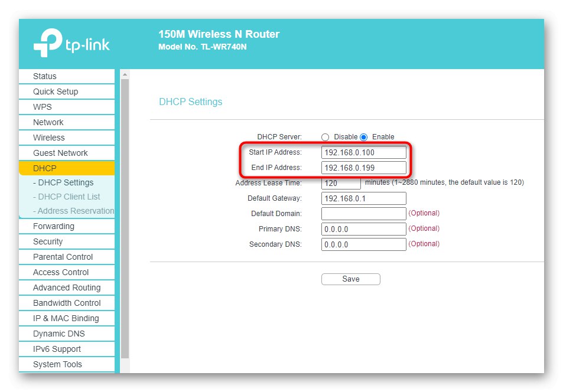This screenshot has height=392, width=563.
Task: Open the Guest Network menu
Action: pos(67,153)
